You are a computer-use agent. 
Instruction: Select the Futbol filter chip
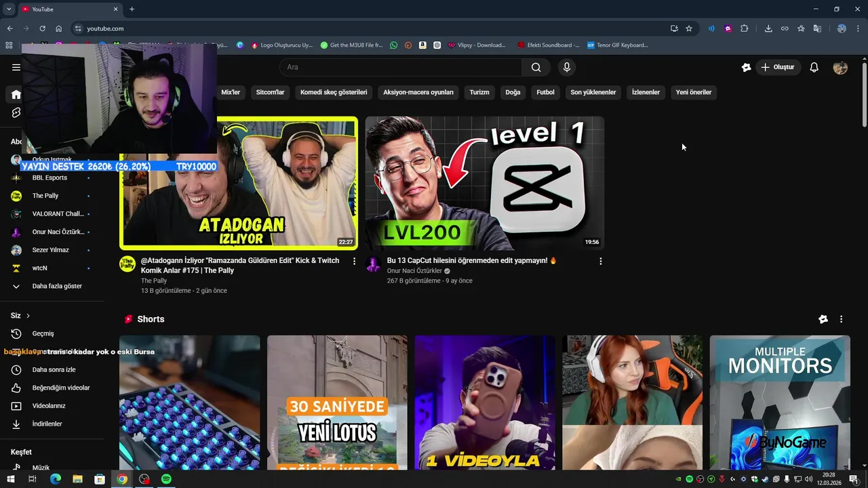pos(545,92)
